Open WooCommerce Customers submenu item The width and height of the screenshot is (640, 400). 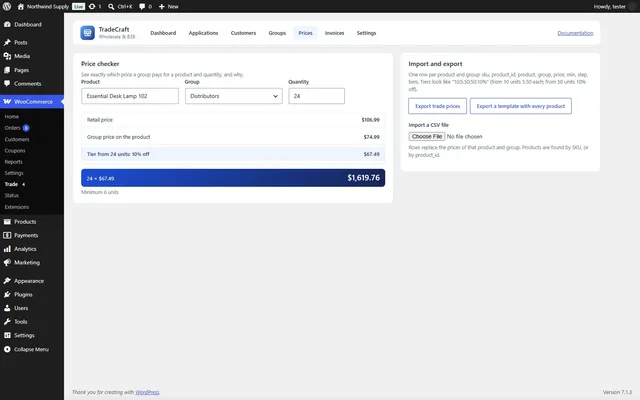click(x=17, y=139)
